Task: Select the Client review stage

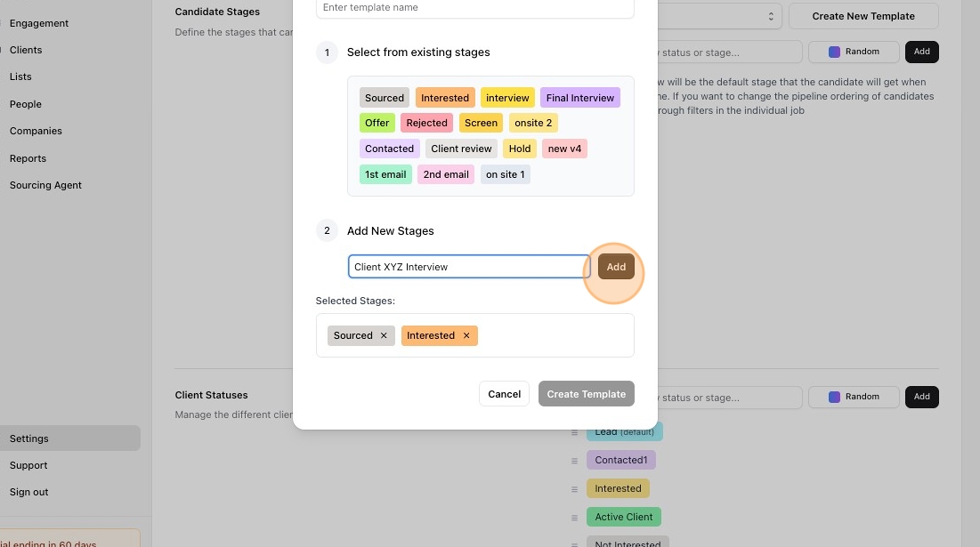Action: point(461,149)
